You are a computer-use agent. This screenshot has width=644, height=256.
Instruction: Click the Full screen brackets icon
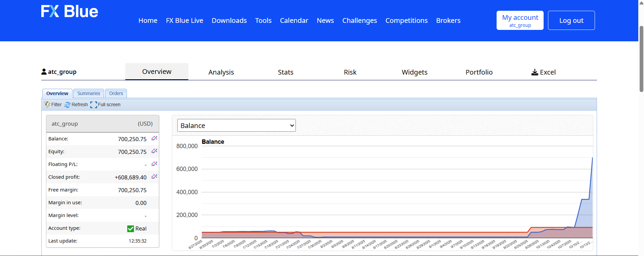coord(94,105)
